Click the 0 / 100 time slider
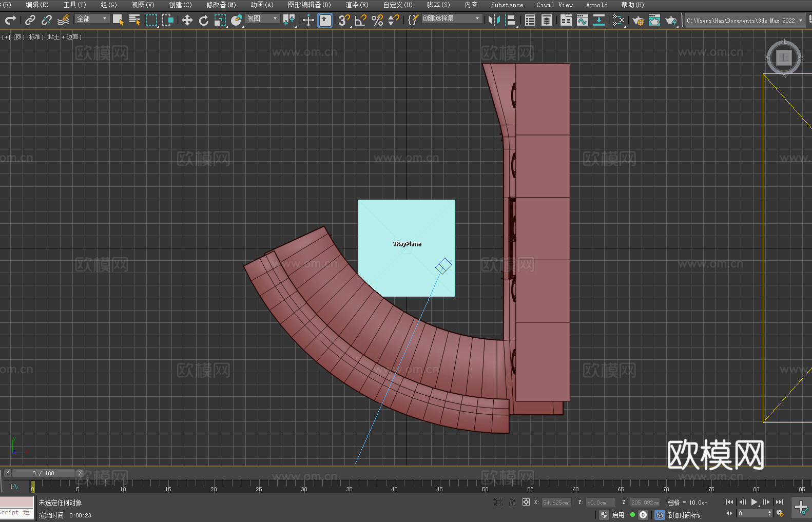Screen dimensions: 812x522 44,473
